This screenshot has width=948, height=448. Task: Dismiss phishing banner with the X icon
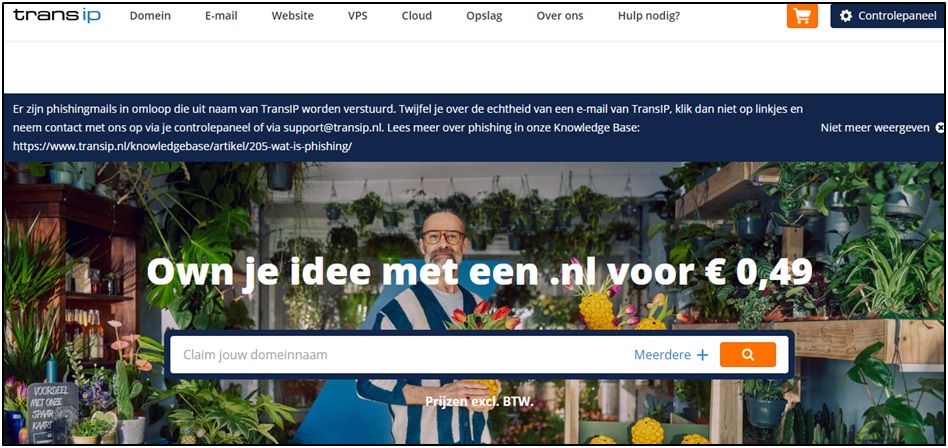(x=940, y=128)
